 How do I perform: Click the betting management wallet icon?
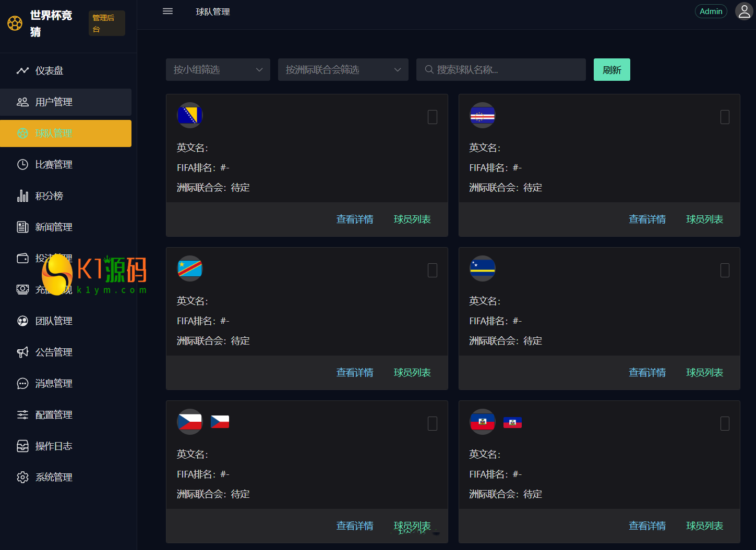pyautogui.click(x=22, y=259)
